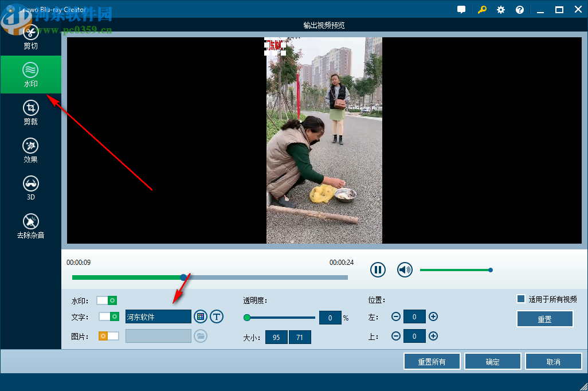The height and width of the screenshot is (391, 588).
Task: Open the settings gear in the title bar
Action: click(500, 9)
